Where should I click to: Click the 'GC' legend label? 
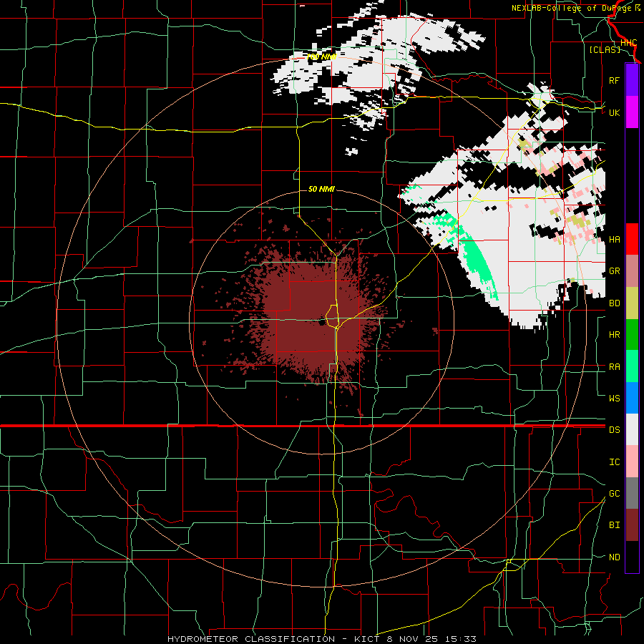point(614,494)
